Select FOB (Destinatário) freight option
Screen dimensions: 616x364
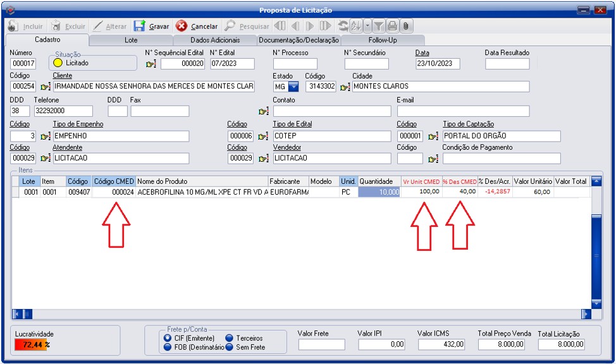tap(168, 347)
